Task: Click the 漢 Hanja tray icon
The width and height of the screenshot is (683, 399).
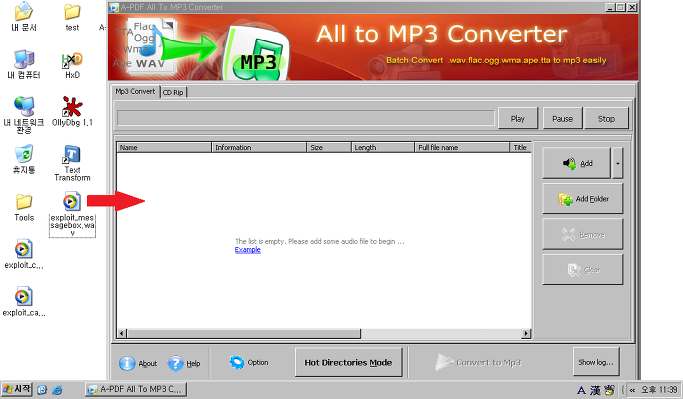Action: click(x=595, y=390)
